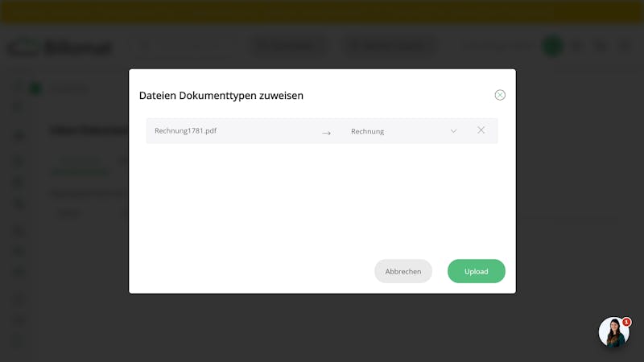This screenshot has width=644, height=362.
Task: Remove Rechnung1781.pdf row with X icon
Action: (481, 130)
